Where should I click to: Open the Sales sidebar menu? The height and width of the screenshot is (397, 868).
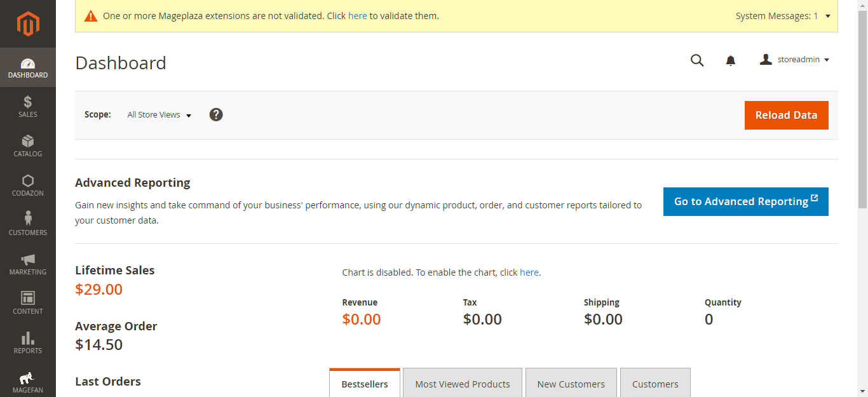(28, 106)
